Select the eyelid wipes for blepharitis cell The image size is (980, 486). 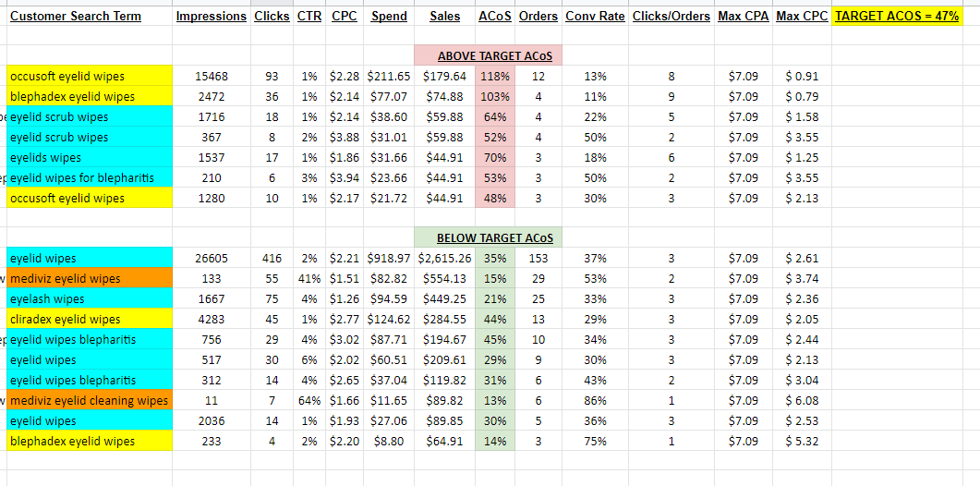90,177
